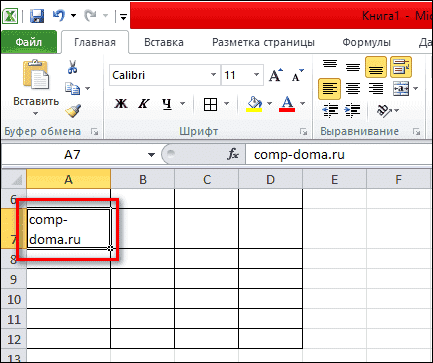
Task: Click the font size box showing 11
Action: (236, 75)
